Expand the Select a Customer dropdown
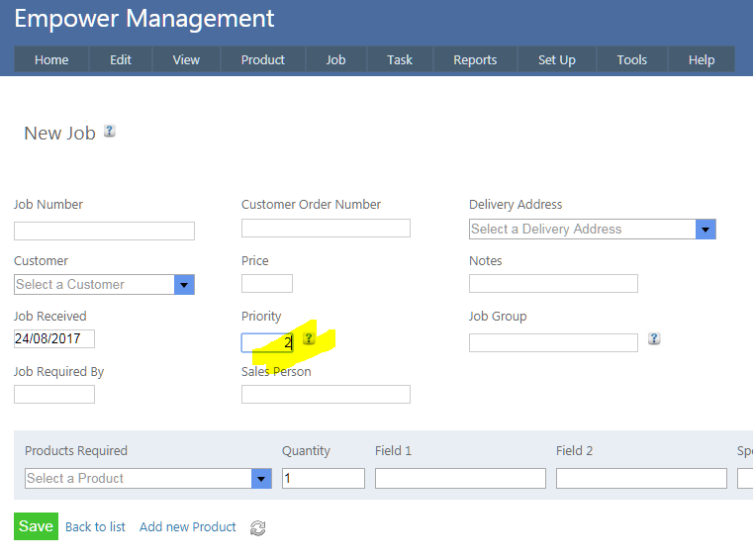753x560 pixels. point(184,285)
